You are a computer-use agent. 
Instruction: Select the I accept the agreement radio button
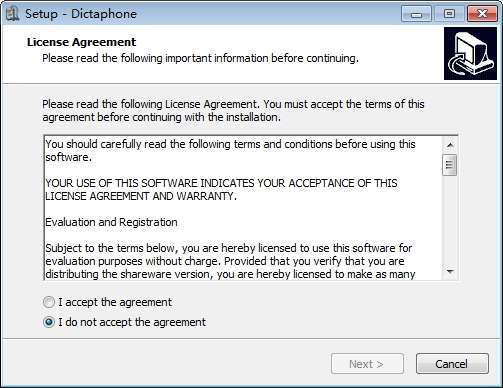49,302
